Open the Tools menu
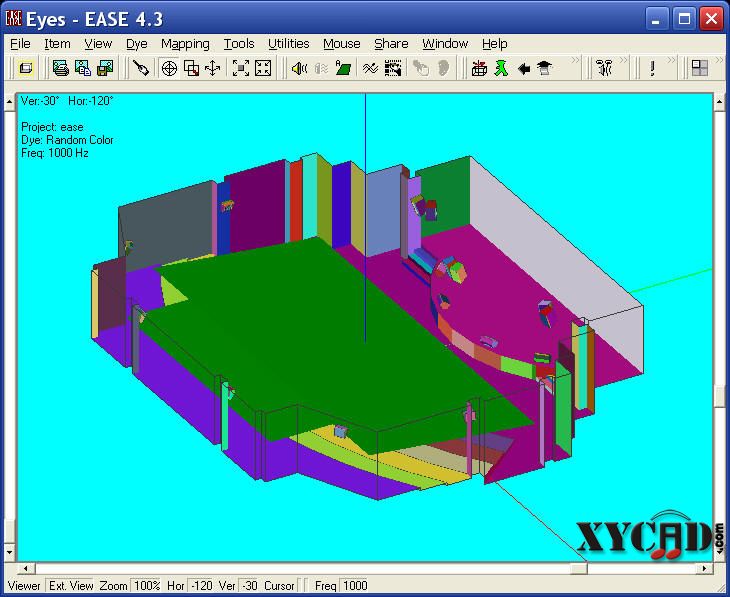This screenshot has height=597, width=730. coord(239,44)
